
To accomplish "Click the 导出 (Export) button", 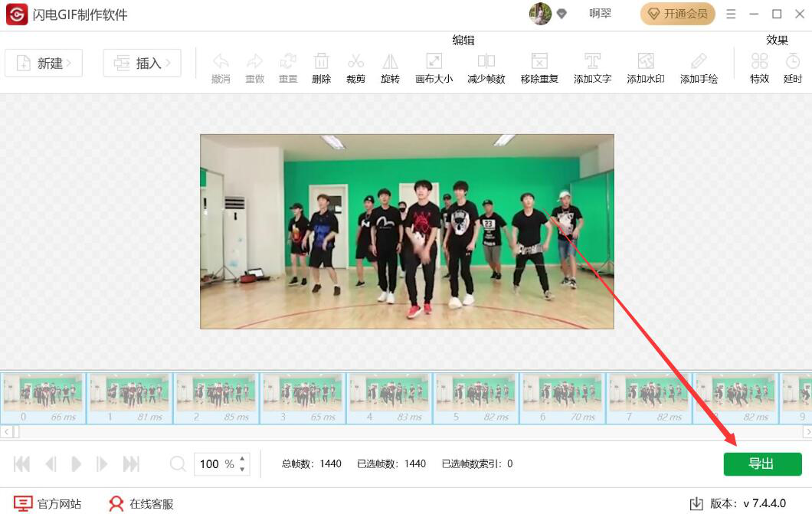I will tap(762, 463).
